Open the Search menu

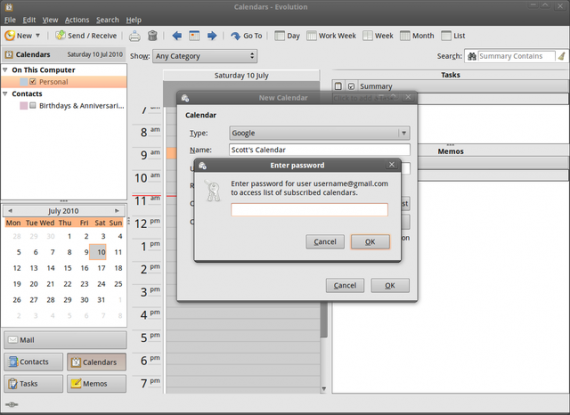[x=107, y=20]
